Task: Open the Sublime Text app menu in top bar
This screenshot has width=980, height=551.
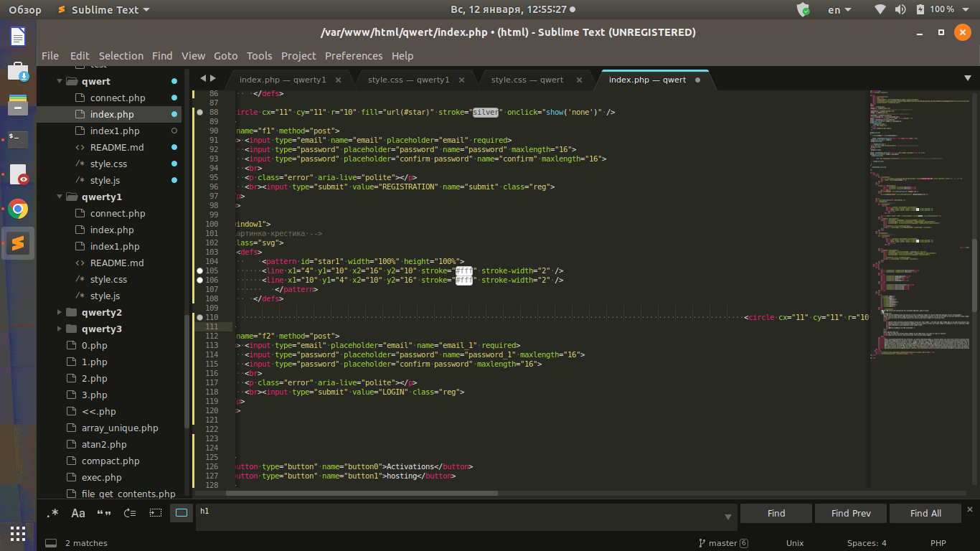Action: pyautogui.click(x=103, y=10)
